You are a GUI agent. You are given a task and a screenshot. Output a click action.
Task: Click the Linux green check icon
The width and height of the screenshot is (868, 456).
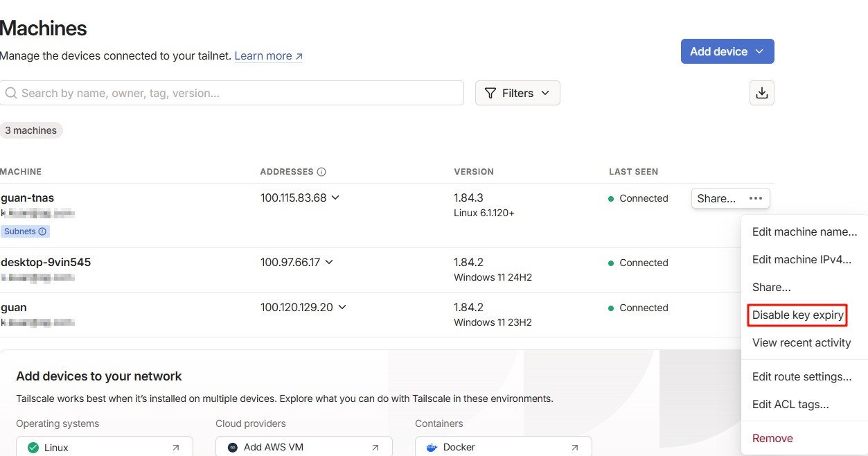click(33, 448)
